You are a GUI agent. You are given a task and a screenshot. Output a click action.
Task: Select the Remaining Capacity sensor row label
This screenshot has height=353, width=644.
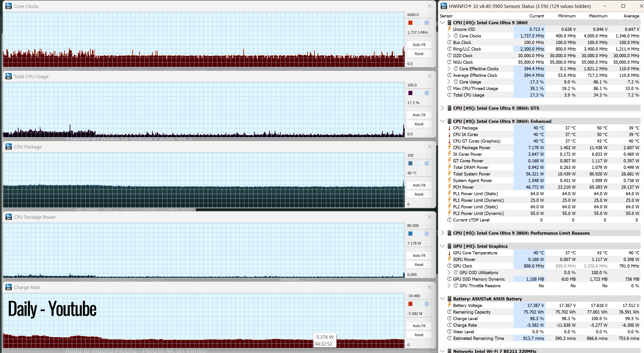[x=472, y=312]
